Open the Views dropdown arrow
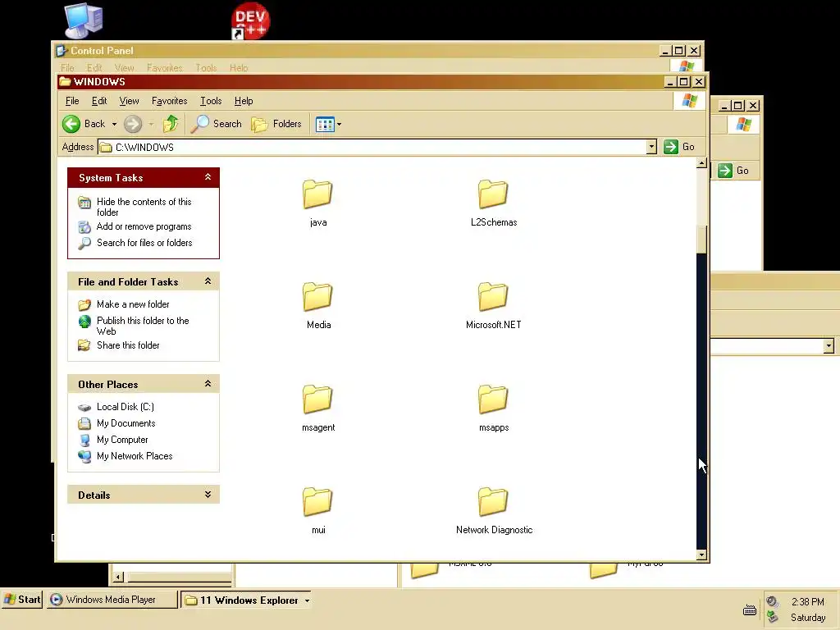840x630 pixels. pyautogui.click(x=339, y=125)
